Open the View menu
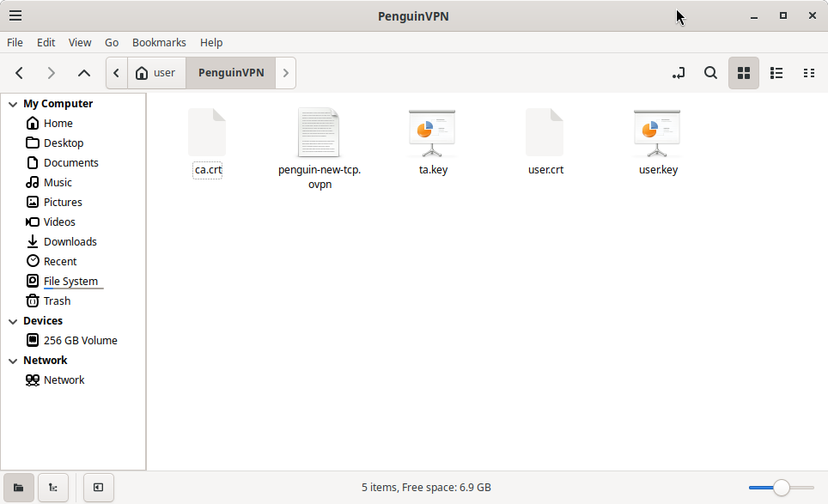Screen dimensions: 828x504 [x=80, y=42]
